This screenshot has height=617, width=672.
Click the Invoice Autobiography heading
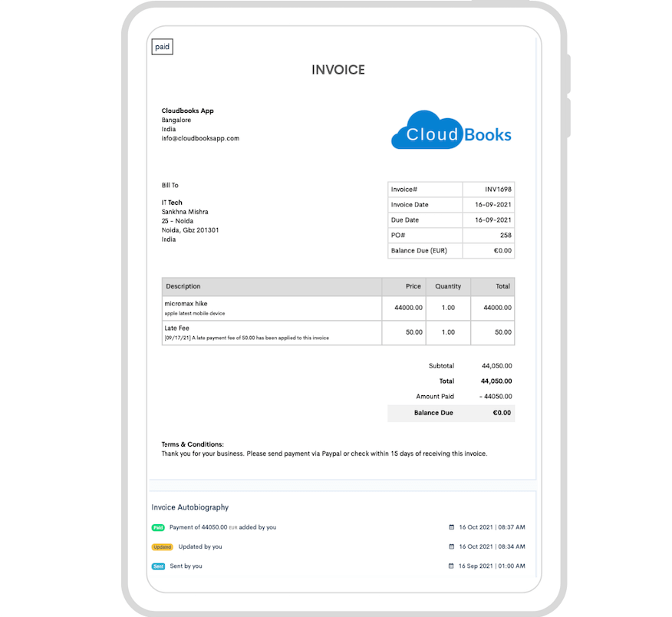tap(190, 507)
